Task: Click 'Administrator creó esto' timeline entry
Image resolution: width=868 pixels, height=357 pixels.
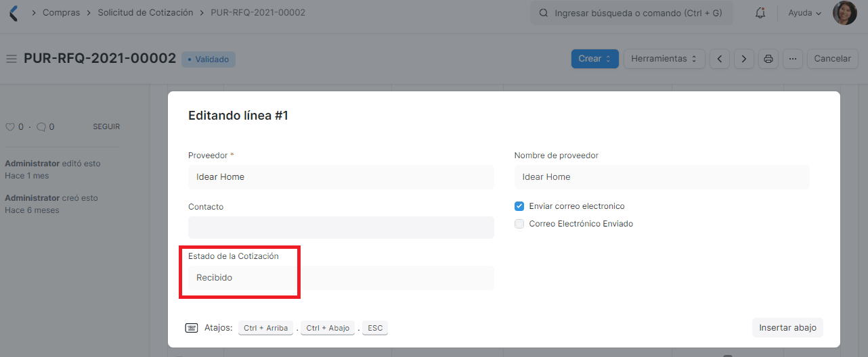Action: (x=51, y=198)
